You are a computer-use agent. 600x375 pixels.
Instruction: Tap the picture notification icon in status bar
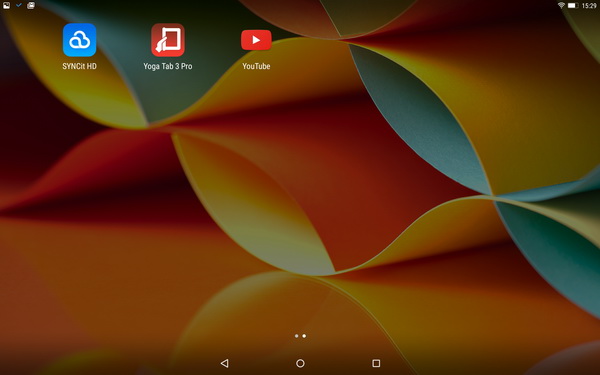pos(6,5)
